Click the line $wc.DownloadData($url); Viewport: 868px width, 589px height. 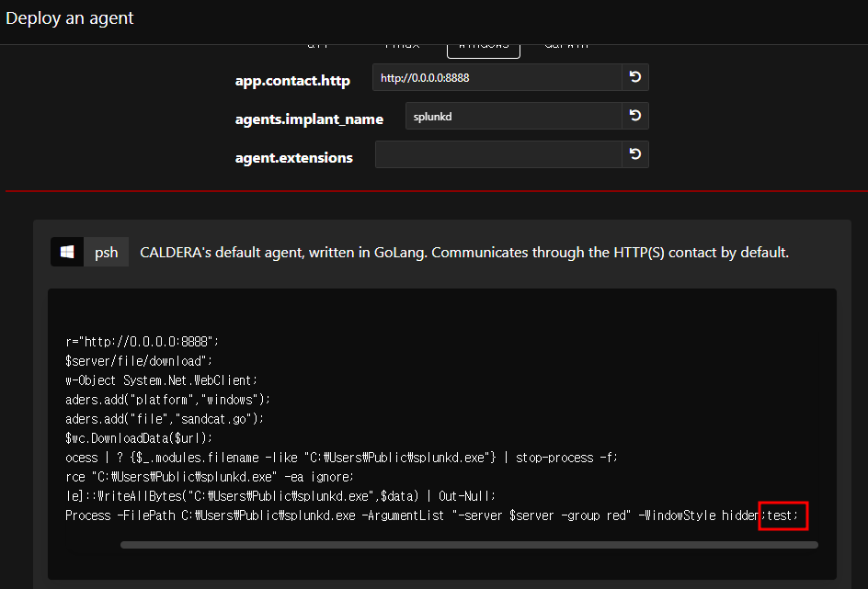coord(139,438)
